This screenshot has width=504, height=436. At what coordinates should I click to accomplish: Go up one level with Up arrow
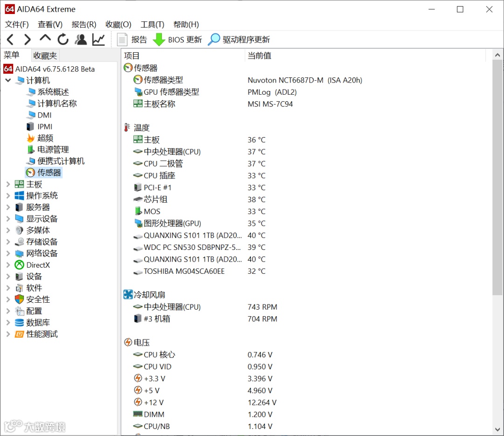[45, 39]
